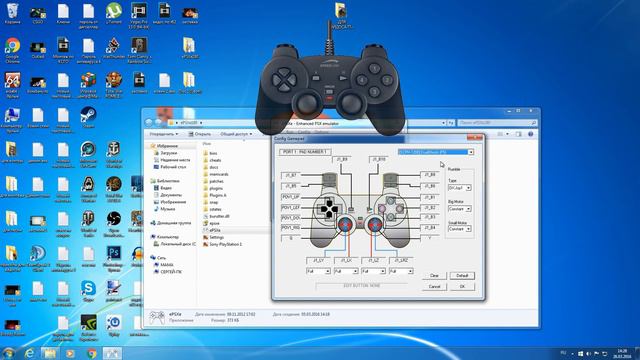Click the Открыть button in Explorer toolbar
The width and height of the screenshot is (640, 360).
[200, 134]
